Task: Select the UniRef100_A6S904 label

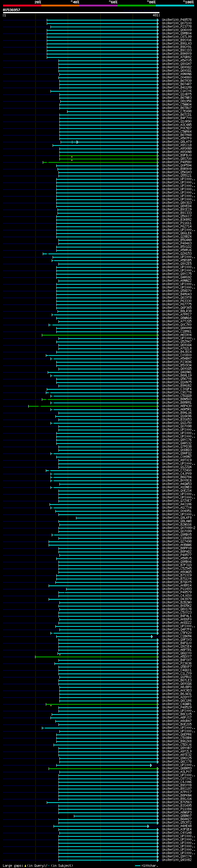Action: click(x=177, y=335)
